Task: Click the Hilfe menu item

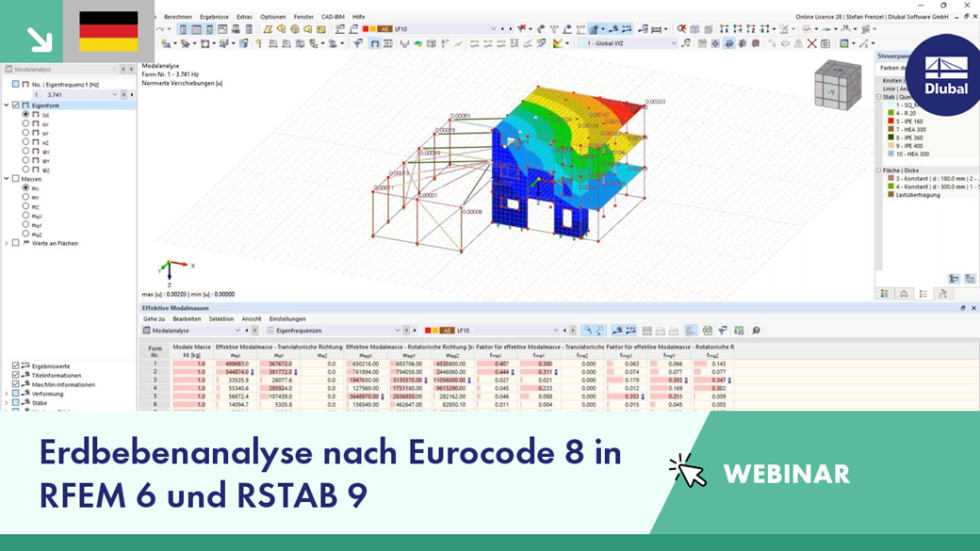Action: (358, 17)
